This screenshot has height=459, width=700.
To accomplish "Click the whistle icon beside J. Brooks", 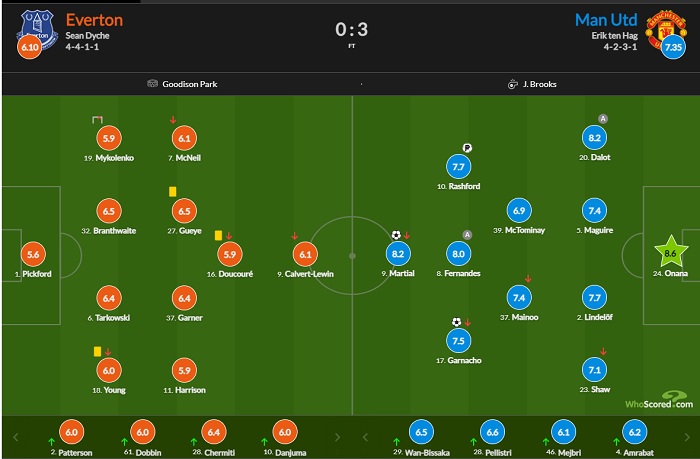I will [x=511, y=84].
